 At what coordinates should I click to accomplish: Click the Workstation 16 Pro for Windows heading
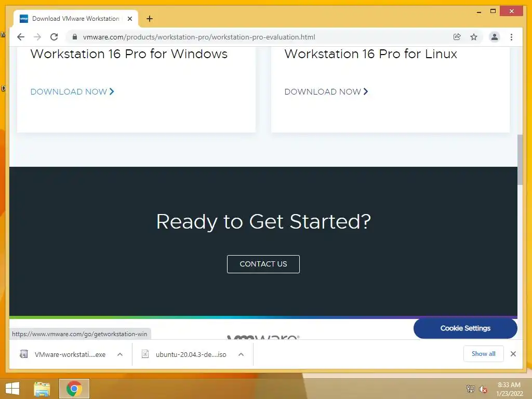(129, 54)
